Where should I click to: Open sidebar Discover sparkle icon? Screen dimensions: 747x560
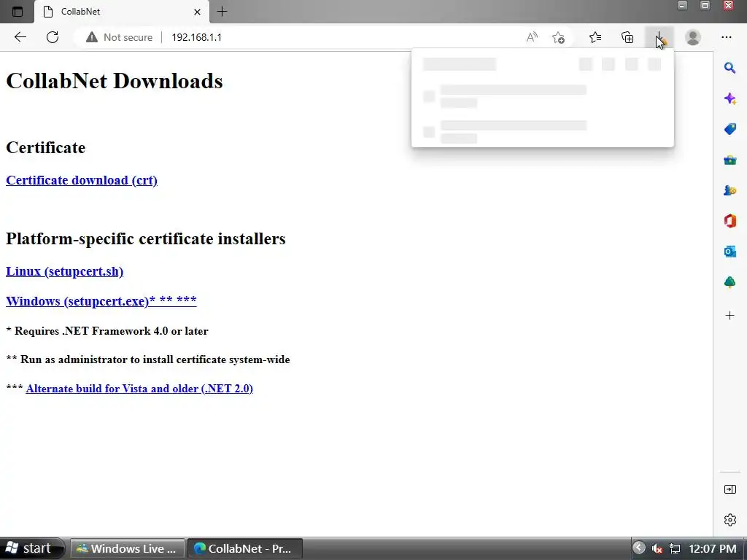(x=729, y=98)
